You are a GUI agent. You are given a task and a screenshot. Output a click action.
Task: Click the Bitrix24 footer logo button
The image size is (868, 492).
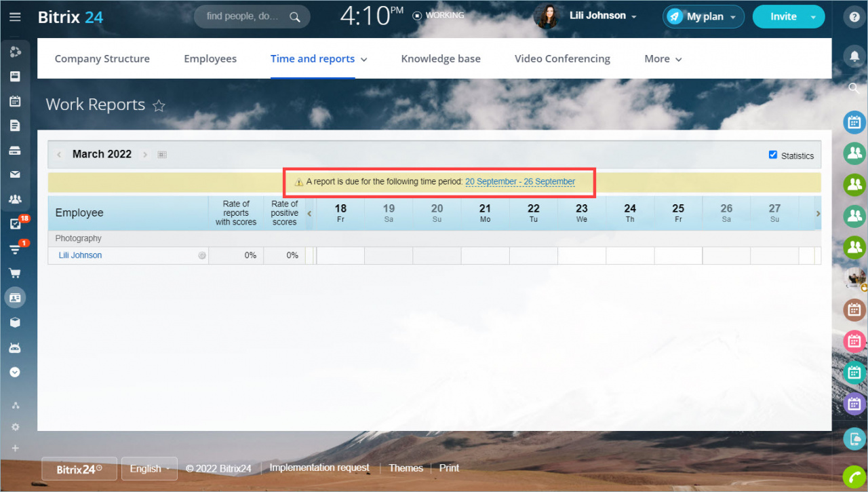79,468
